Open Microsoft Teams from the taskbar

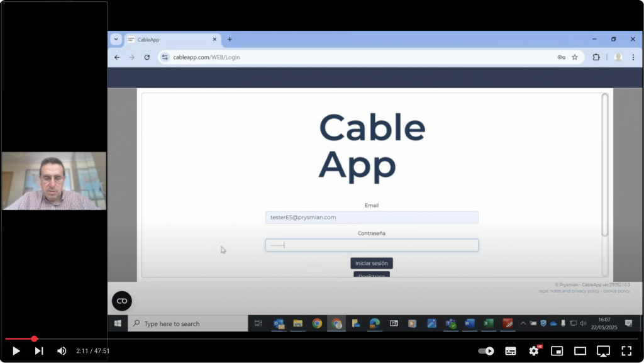(x=450, y=323)
